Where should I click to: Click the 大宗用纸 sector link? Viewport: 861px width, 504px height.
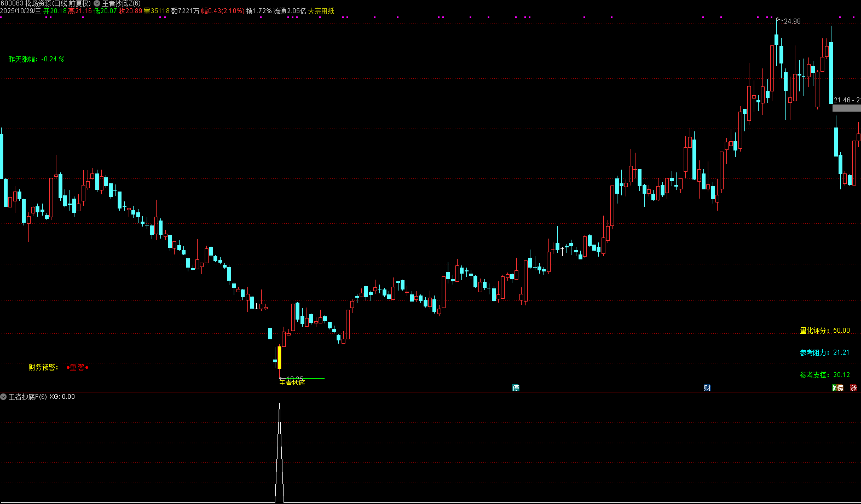pyautogui.click(x=321, y=11)
